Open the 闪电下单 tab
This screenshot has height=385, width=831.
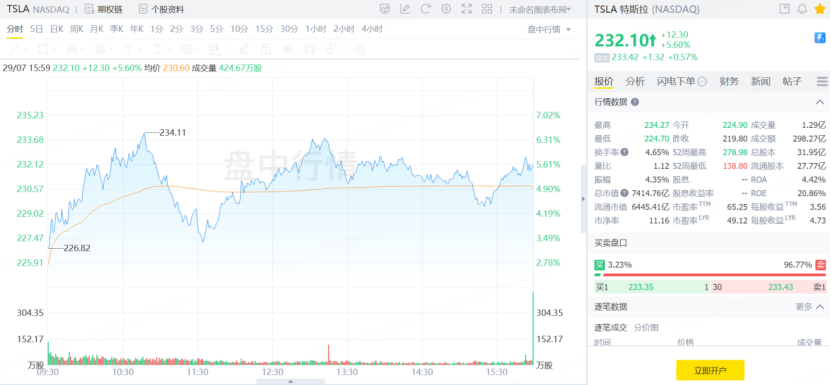[x=682, y=81]
